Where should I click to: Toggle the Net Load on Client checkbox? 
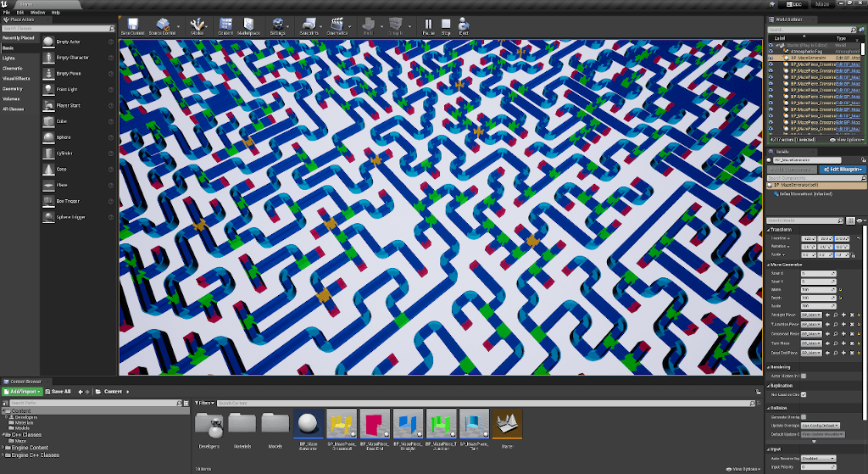click(803, 395)
